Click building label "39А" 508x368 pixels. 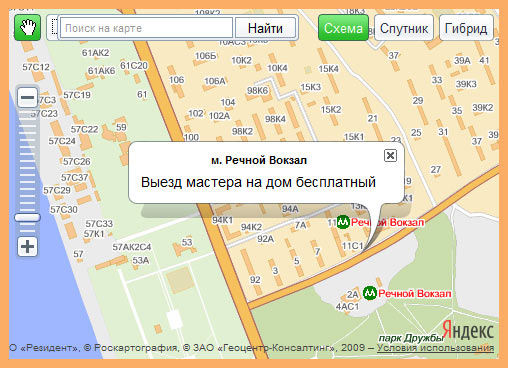tap(462, 61)
